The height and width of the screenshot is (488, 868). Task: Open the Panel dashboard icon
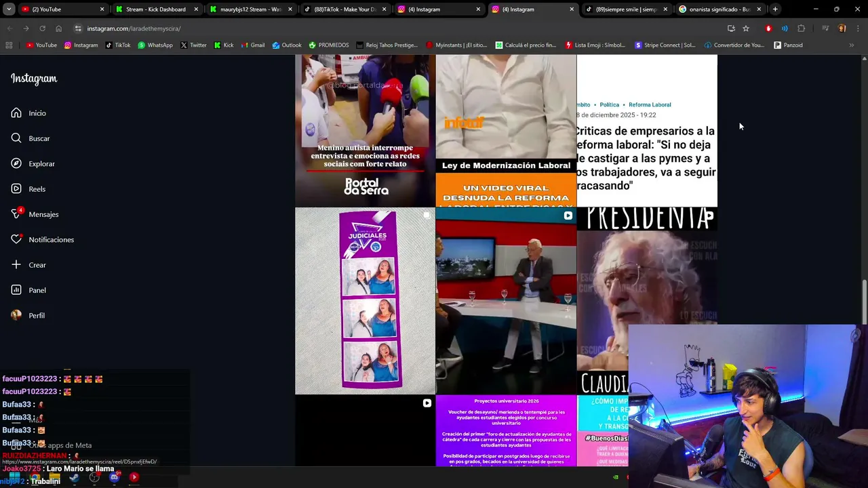(x=16, y=290)
